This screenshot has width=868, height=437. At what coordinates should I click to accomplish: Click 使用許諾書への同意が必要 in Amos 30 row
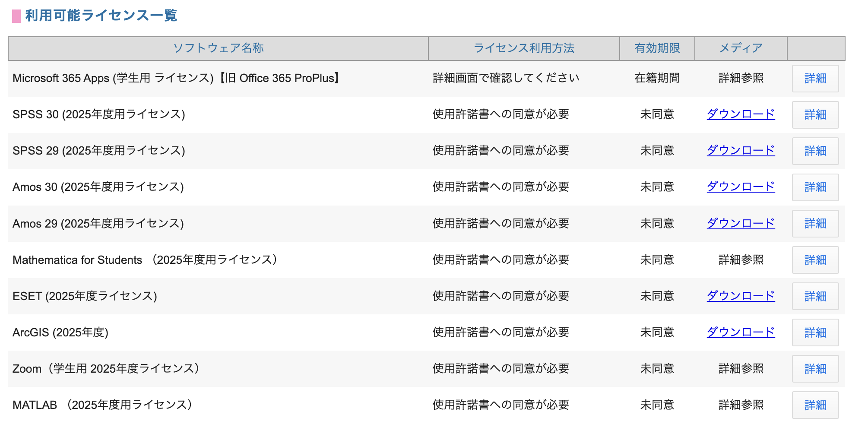[501, 187]
